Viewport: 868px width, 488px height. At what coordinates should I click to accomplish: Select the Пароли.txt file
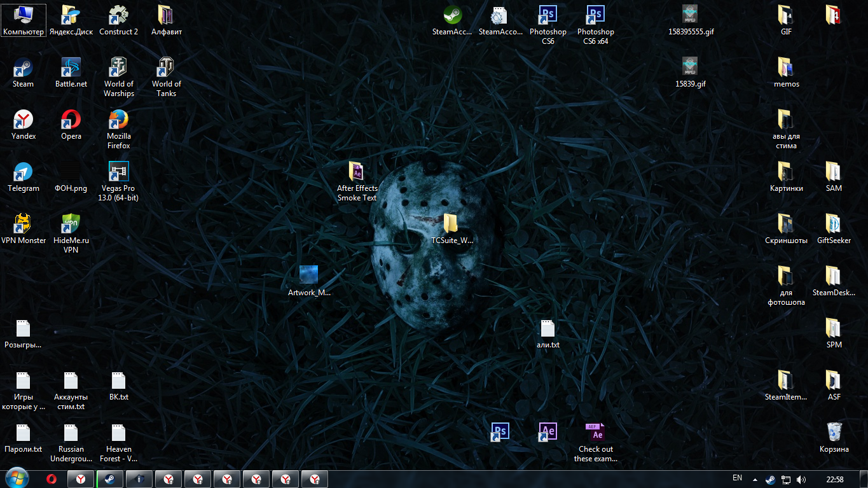pyautogui.click(x=24, y=438)
